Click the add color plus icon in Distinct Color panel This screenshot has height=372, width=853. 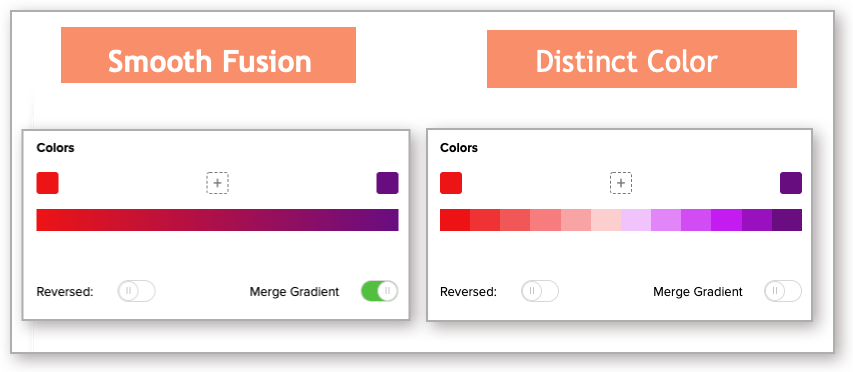(x=621, y=183)
